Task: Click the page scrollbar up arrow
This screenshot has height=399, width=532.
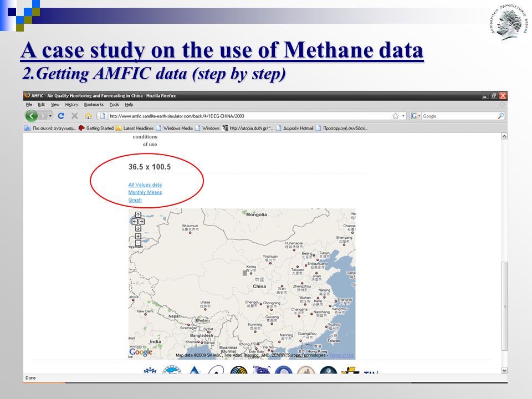Action: (x=504, y=136)
